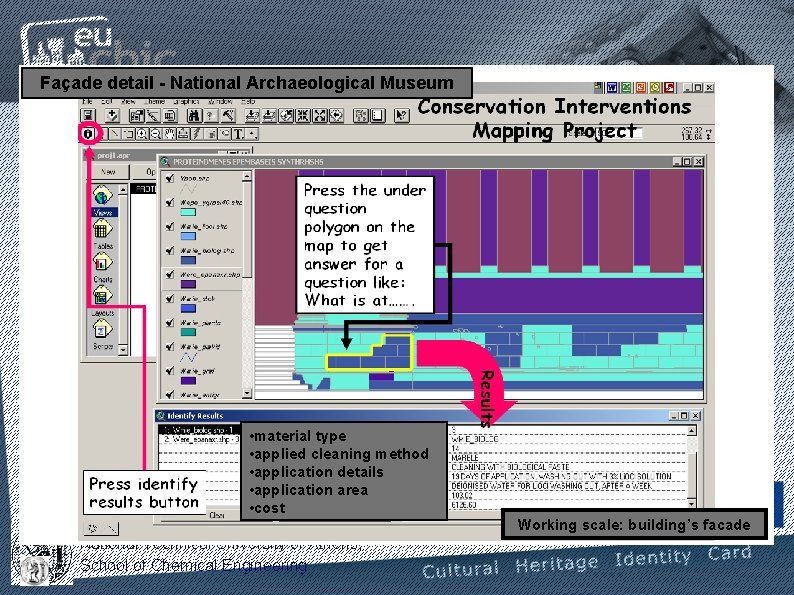Toggle the second theme with the cyan swatch

click(170, 202)
